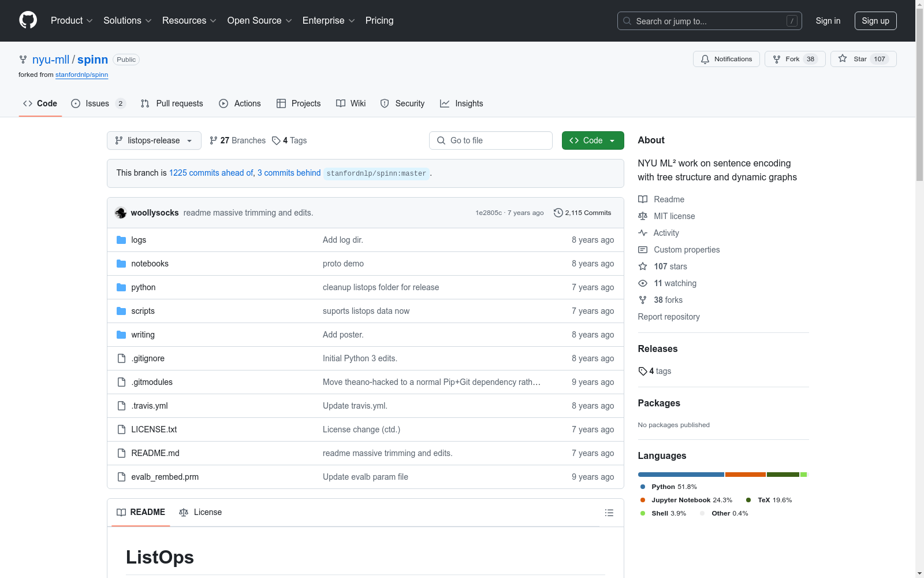Click the GitHub logo icon
Viewport: 924px width, 578px height.
28,20
